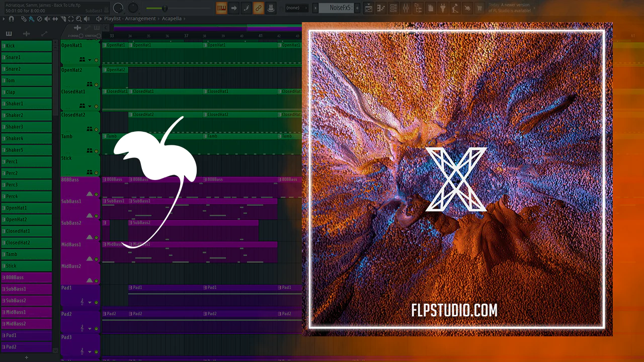
Task: Select the paint brush tool
Action: pos(31,19)
